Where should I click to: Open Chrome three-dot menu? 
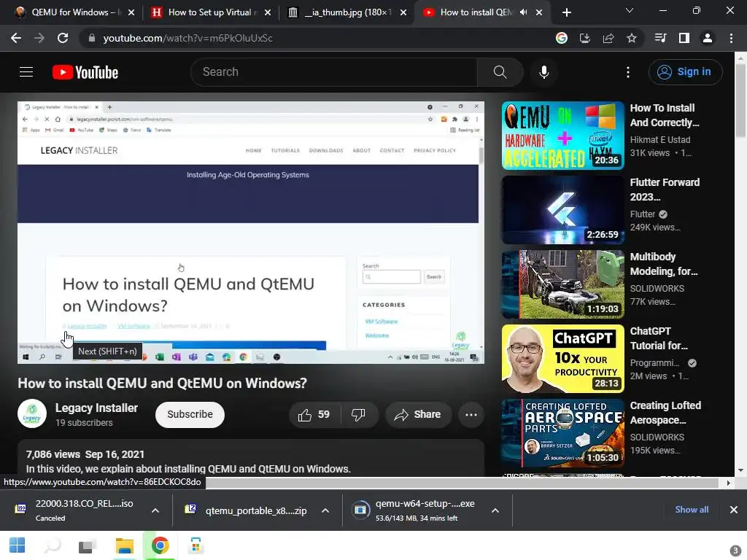tap(731, 38)
